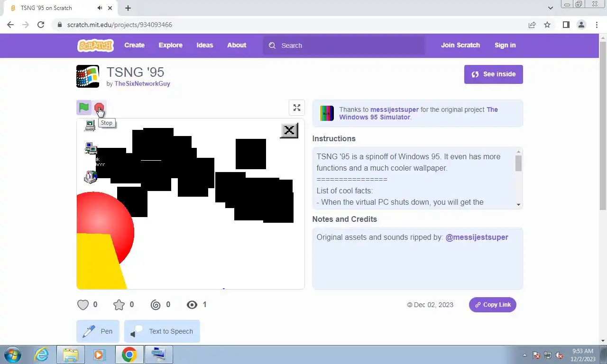Screen dimensions: 607x364
Task: Bookmark this tab with the star icon
Action: click(x=547, y=25)
